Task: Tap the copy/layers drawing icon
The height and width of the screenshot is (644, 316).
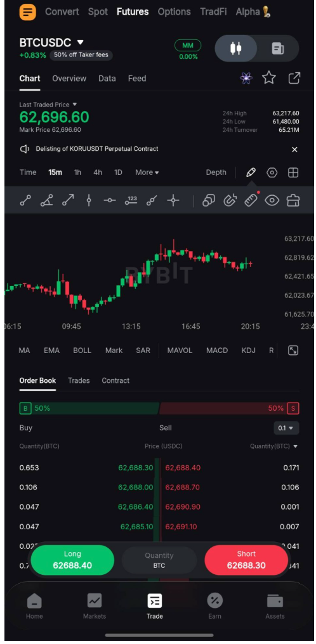Action: (209, 200)
